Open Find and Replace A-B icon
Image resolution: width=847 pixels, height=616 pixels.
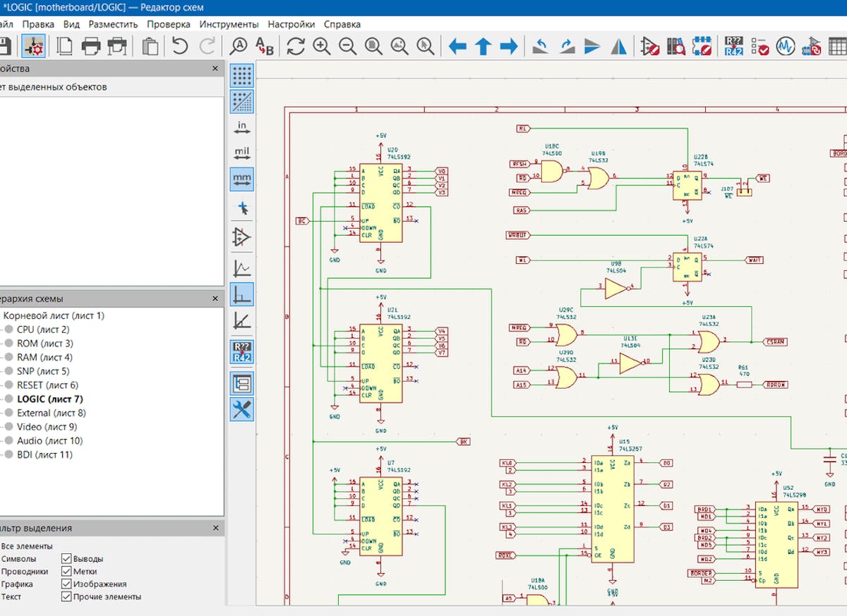click(x=265, y=47)
